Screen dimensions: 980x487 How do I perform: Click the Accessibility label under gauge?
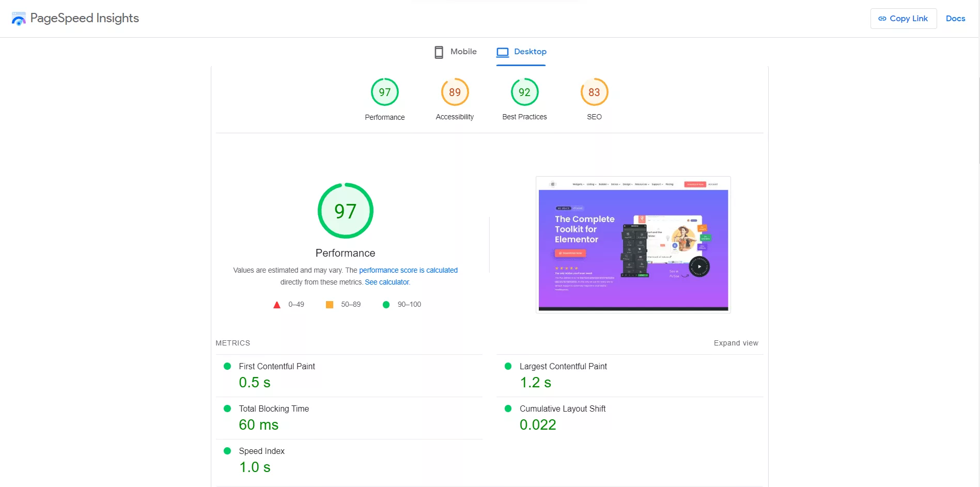[455, 117]
